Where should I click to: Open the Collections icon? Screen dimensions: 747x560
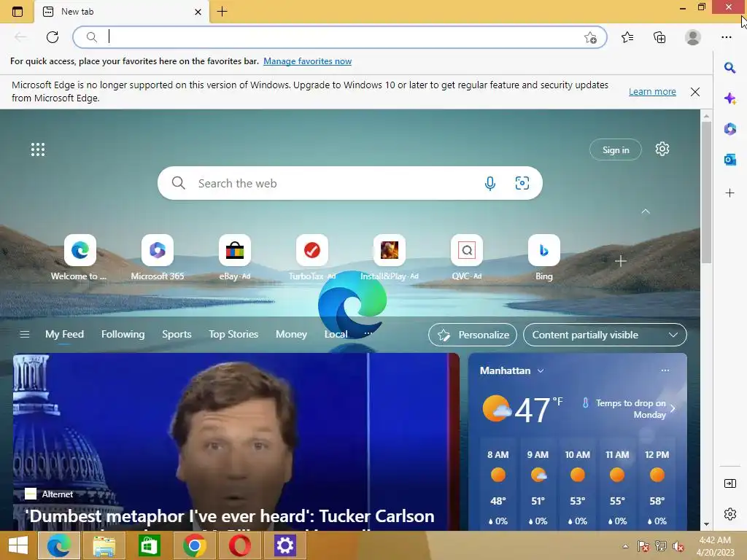click(659, 37)
